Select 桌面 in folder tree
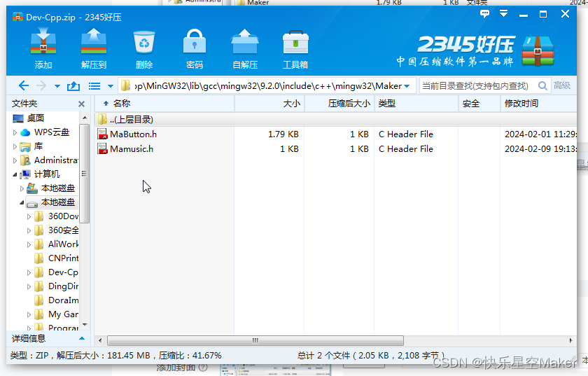The width and height of the screenshot is (588, 376). click(x=36, y=118)
